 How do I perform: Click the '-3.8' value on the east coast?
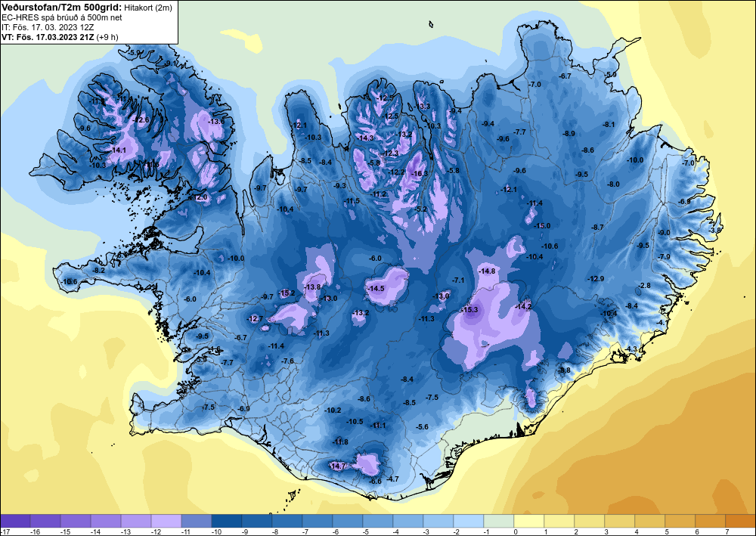coord(715,231)
